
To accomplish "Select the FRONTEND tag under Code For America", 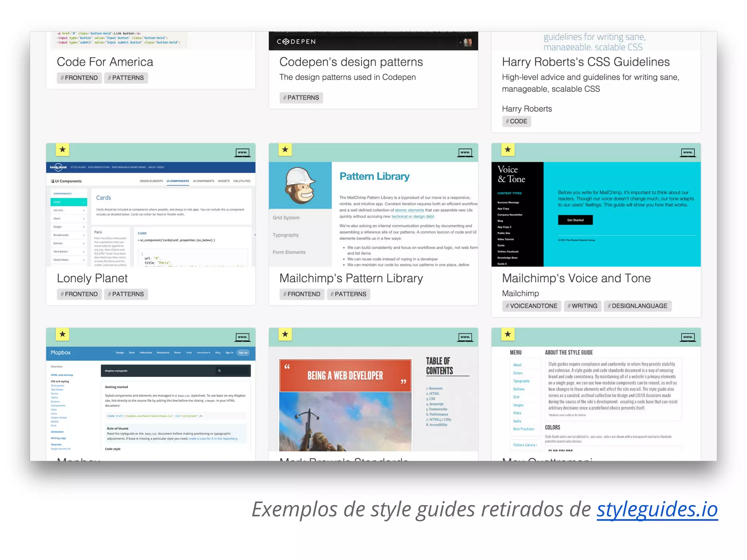I will coord(79,78).
